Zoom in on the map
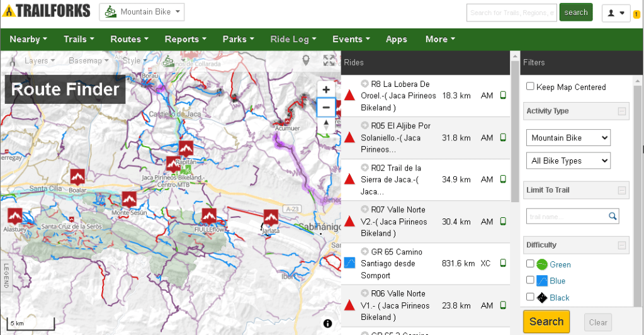Image resolution: width=644 pixels, height=335 pixels. coord(326,90)
